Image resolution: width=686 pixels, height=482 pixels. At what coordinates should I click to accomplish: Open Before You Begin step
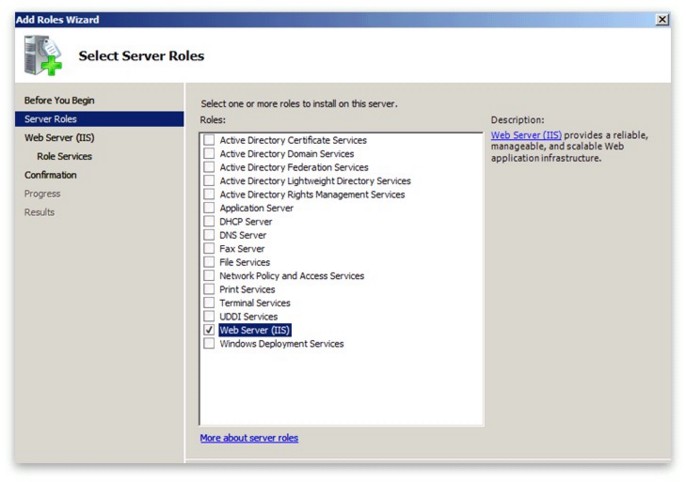pos(59,100)
